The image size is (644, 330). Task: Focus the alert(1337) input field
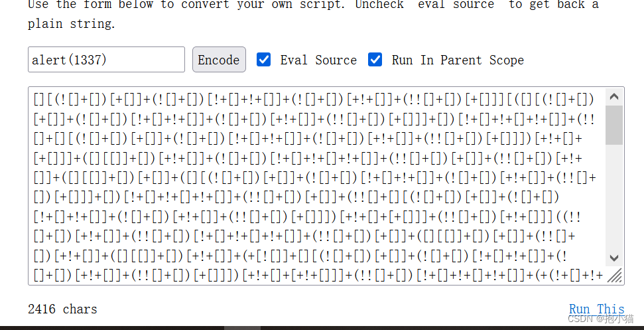tap(106, 60)
